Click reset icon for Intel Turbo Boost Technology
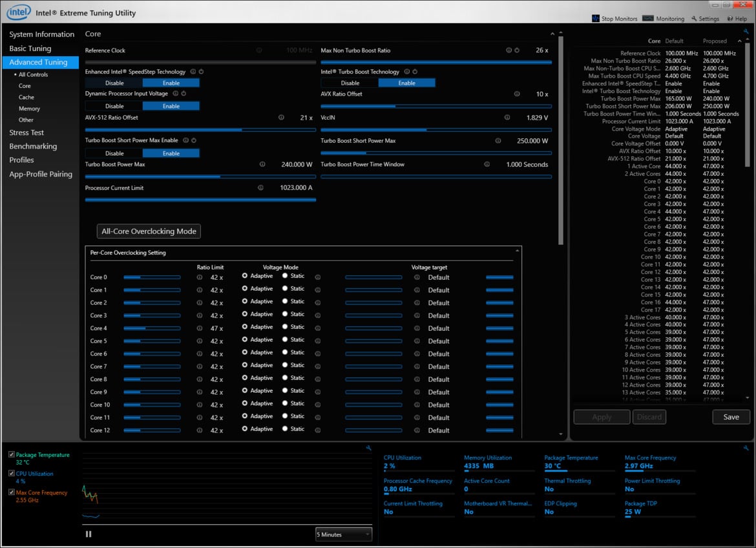Viewport: 756px width, 548px height. 415,71
